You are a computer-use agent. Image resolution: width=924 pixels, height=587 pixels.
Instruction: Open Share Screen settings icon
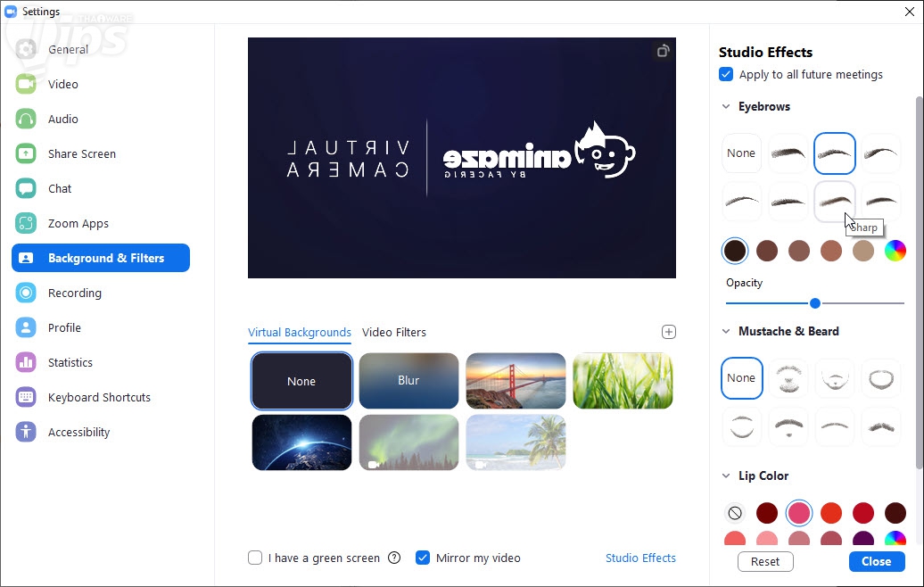pyautogui.click(x=26, y=153)
